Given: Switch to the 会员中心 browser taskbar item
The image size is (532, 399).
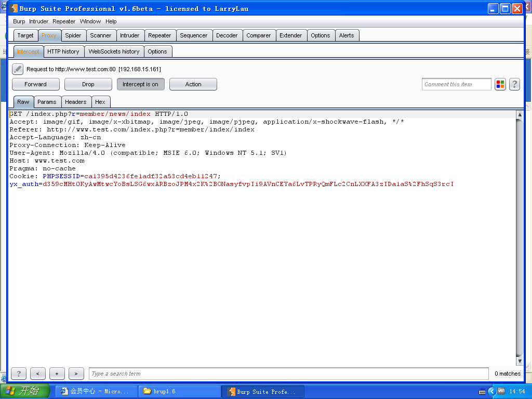Looking at the screenshot, I should [x=96, y=391].
